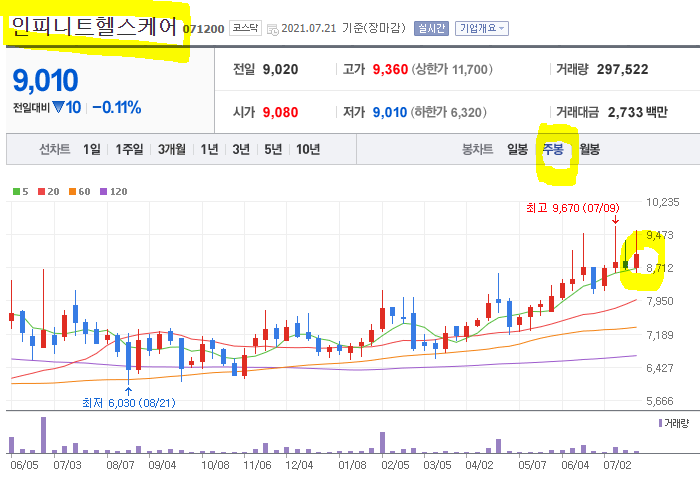Click the 최고 9,670 (07/09) marker
Image resolution: width=700 pixels, height=478 pixels.
[x=573, y=208]
